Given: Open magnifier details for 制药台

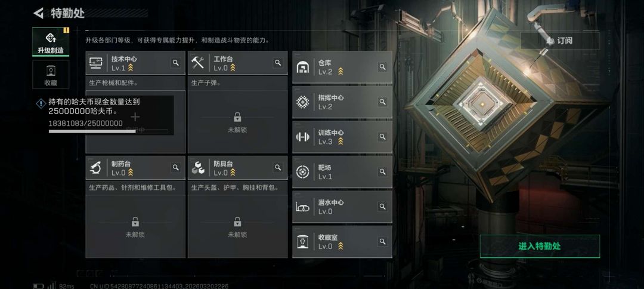Looking at the screenshot, I should click(176, 168).
